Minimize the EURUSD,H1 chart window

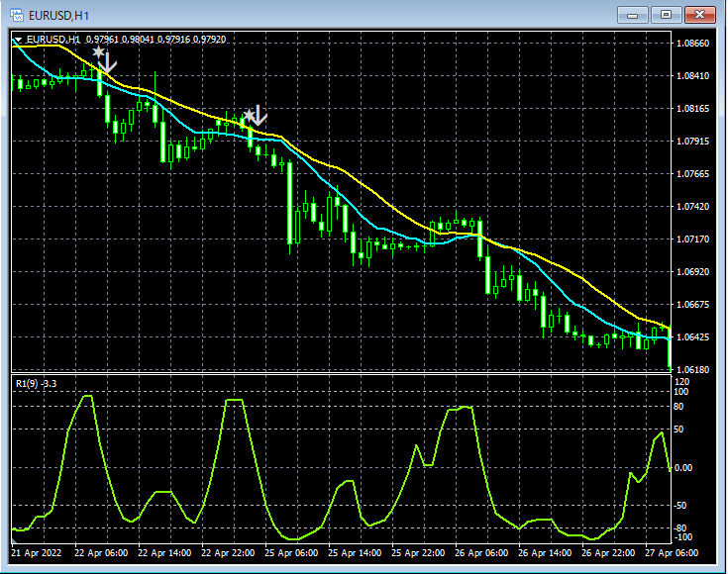click(x=632, y=15)
